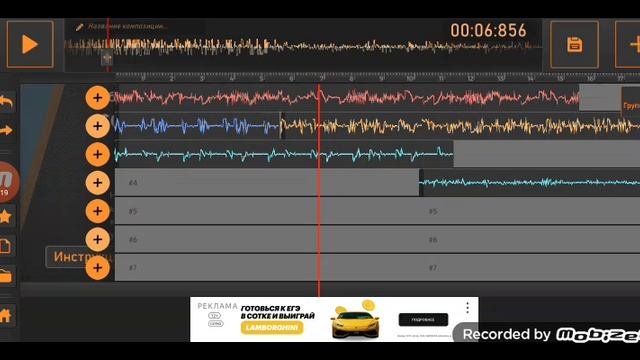Add a sample to the third teal waveform track

click(98, 154)
